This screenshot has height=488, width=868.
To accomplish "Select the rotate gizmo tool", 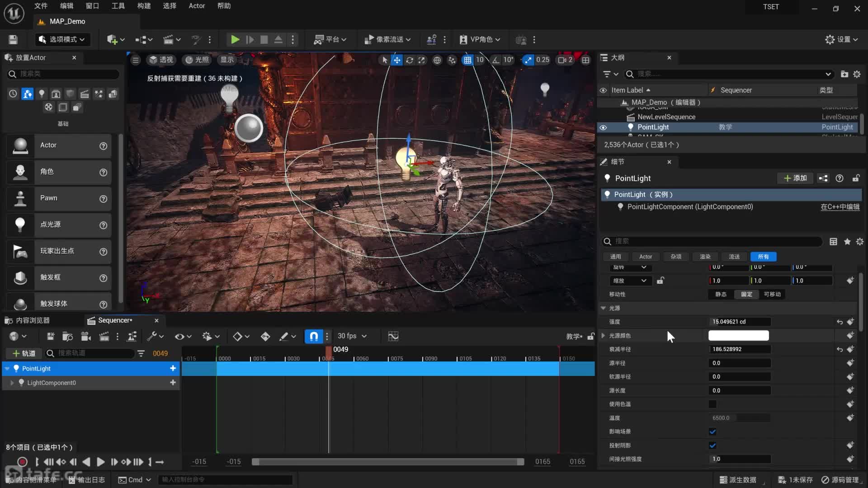I will (409, 60).
